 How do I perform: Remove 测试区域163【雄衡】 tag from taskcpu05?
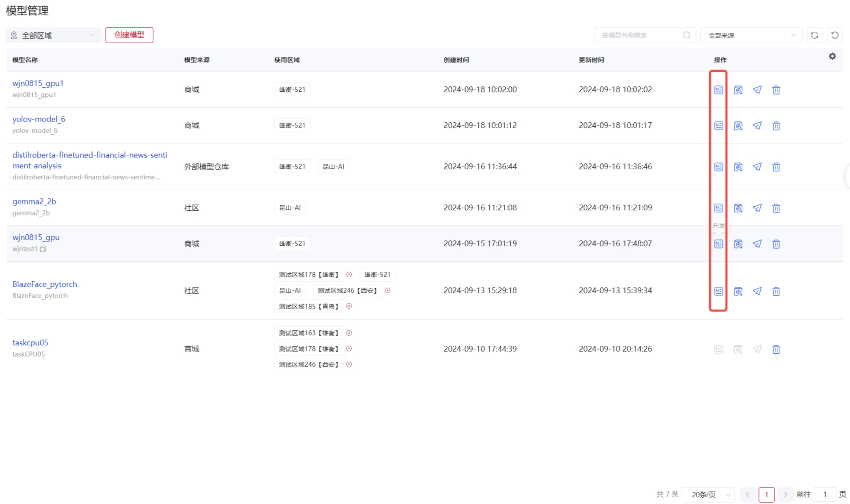[x=349, y=333]
